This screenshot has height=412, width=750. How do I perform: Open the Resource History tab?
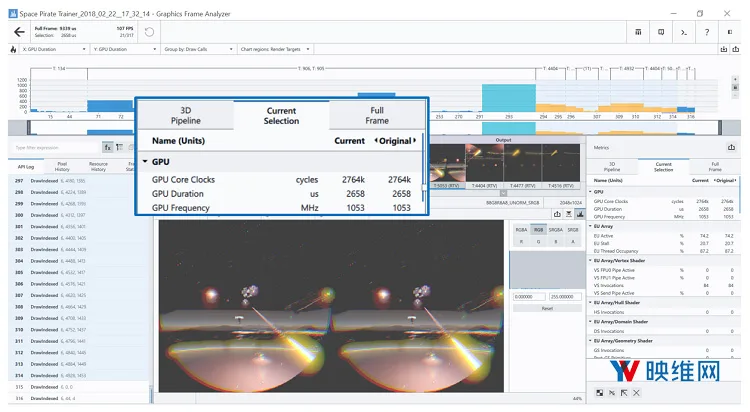(x=98, y=167)
